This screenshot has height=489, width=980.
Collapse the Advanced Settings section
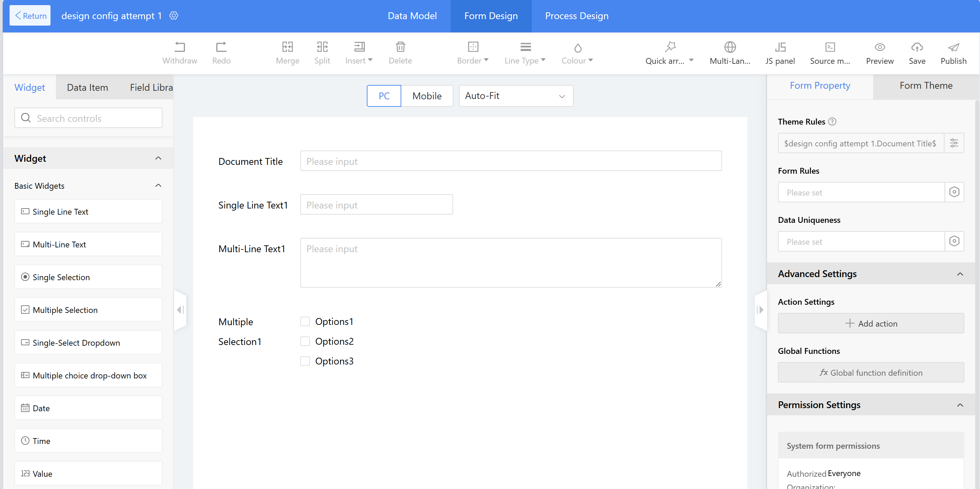point(960,274)
